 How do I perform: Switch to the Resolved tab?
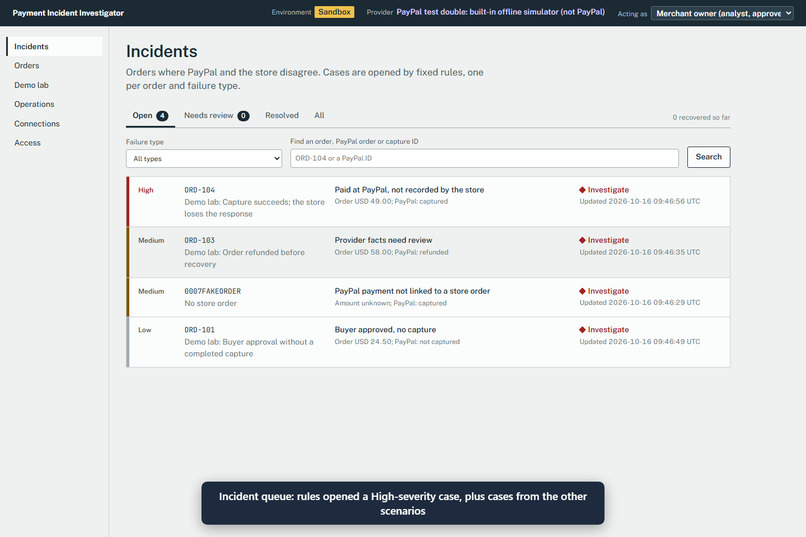(x=282, y=115)
